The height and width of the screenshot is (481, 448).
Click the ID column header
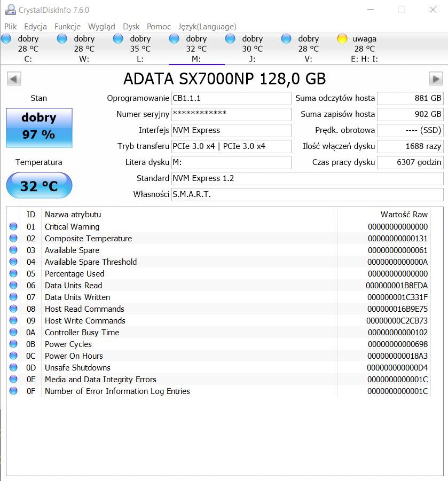click(31, 215)
